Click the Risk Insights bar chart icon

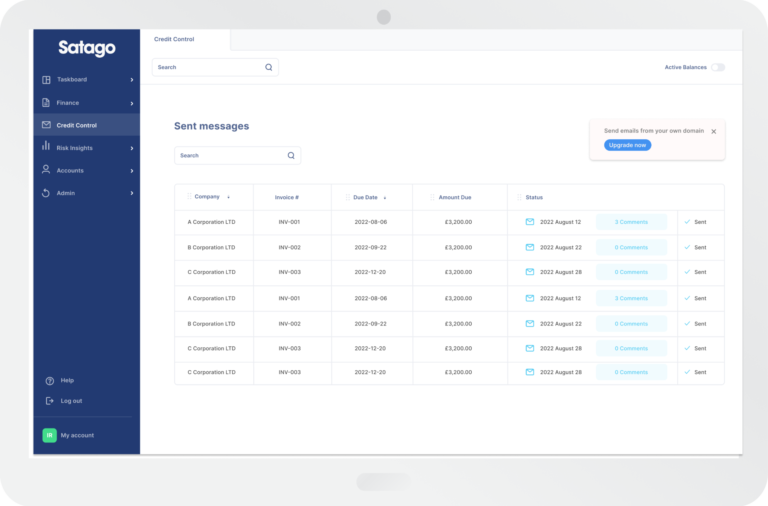(x=46, y=147)
